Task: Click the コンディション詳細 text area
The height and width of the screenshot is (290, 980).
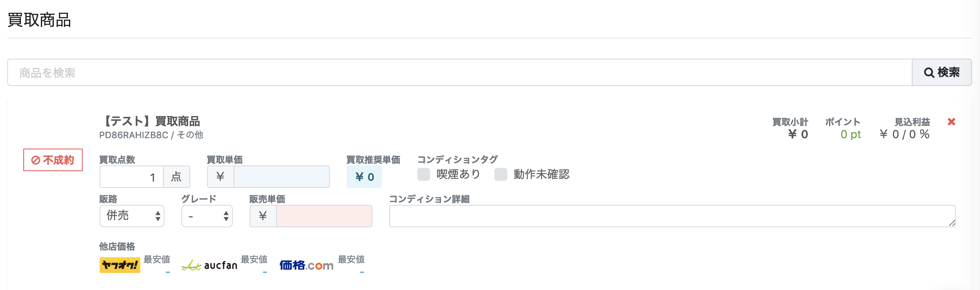Action: pyautogui.click(x=673, y=216)
